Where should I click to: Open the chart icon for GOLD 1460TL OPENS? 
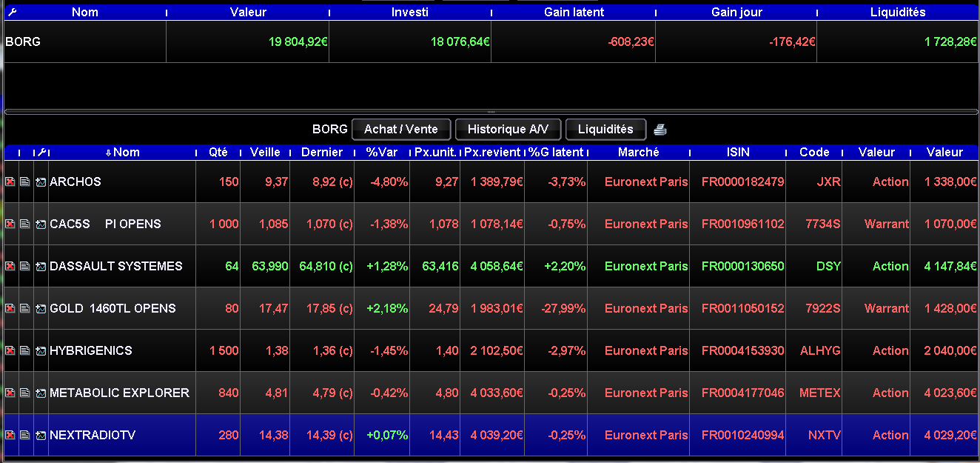coord(41,308)
